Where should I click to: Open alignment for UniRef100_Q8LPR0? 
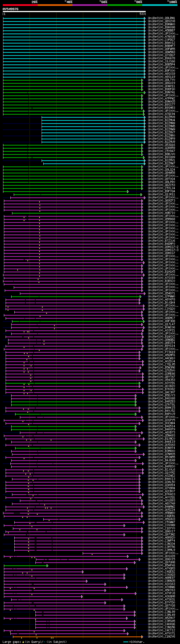click(161, 182)
